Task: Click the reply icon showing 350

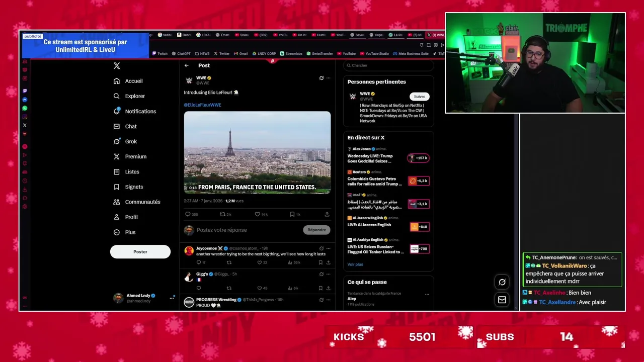Action: point(191,214)
